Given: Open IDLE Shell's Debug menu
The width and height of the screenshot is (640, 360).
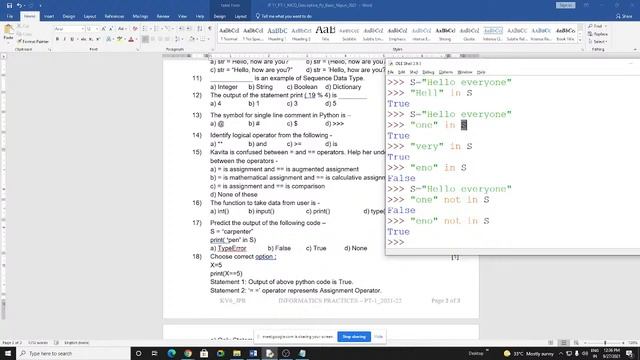Looking at the screenshot, I should click(x=428, y=72).
